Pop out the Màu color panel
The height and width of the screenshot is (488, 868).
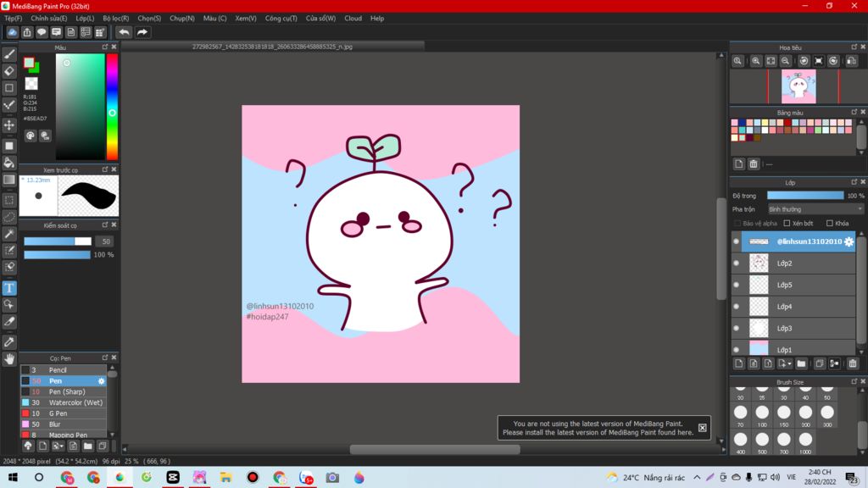104,47
